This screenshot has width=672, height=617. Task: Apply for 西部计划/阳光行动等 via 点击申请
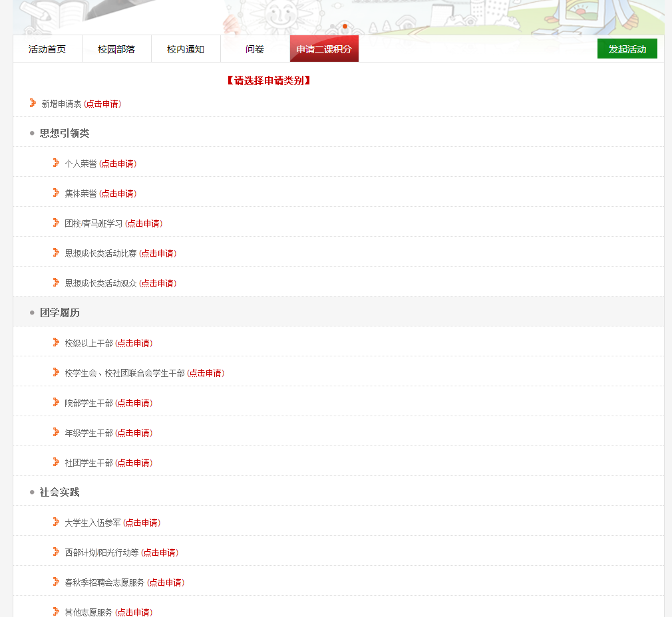tap(160, 553)
